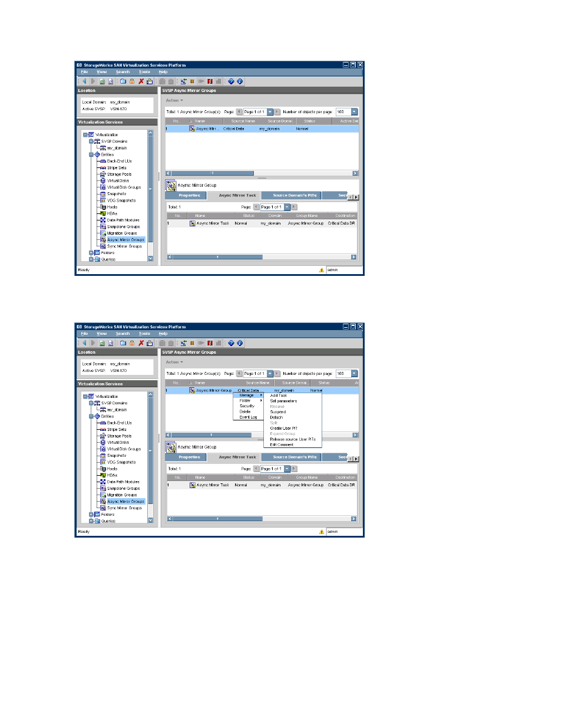Open the File menu in the upper window

click(84, 72)
